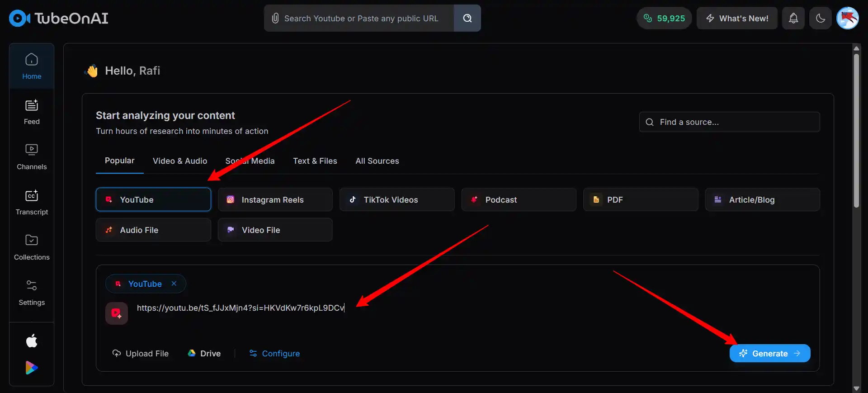Click the Find a source search field
This screenshot has height=393, width=868.
click(729, 122)
